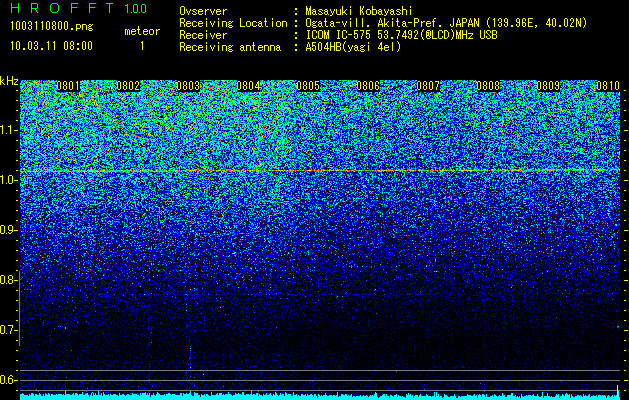Click the 0804 time marker

point(248,86)
